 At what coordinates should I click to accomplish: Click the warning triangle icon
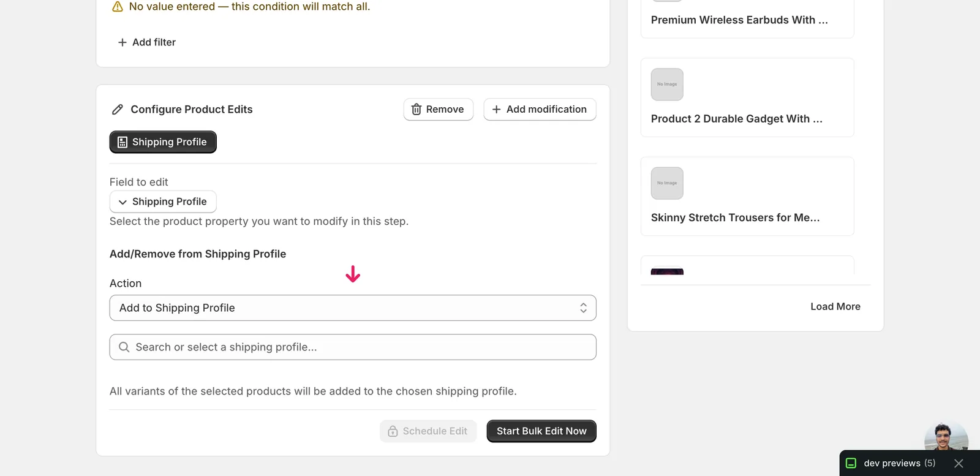click(x=118, y=7)
